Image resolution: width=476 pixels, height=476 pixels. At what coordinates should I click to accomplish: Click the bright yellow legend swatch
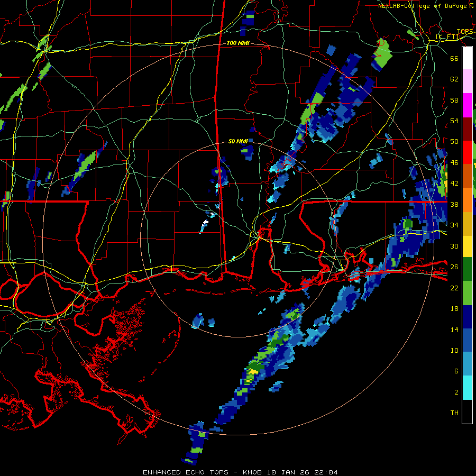click(x=467, y=246)
